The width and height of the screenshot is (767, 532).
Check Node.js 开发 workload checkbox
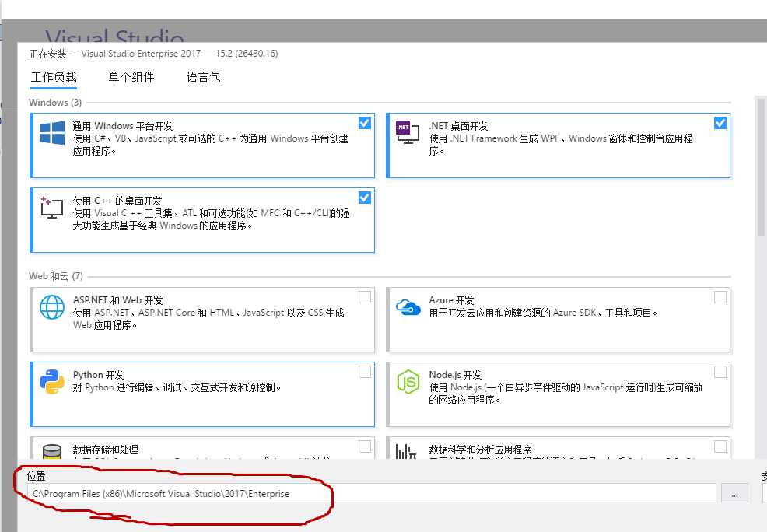click(720, 372)
